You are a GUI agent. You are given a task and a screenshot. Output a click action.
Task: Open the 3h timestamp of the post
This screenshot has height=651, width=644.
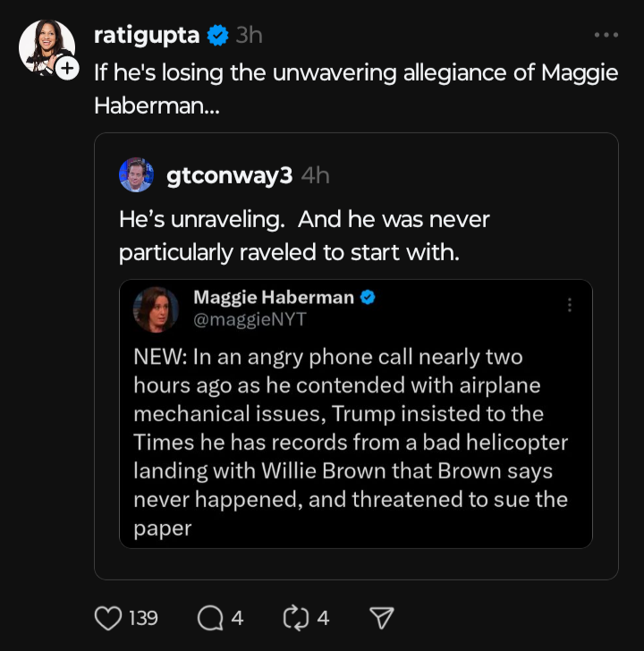coord(249,36)
